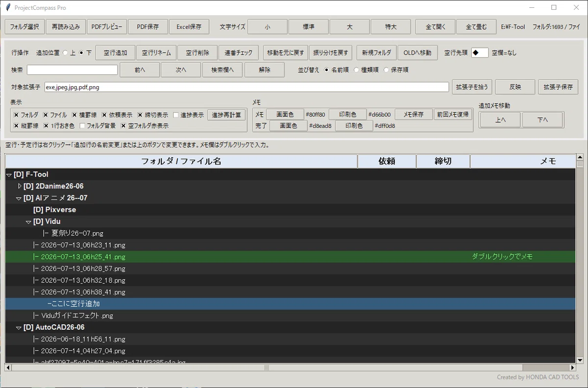The width and height of the screenshot is (588, 388).
Task: Select the 上 add-position radio
Action: click(x=66, y=52)
